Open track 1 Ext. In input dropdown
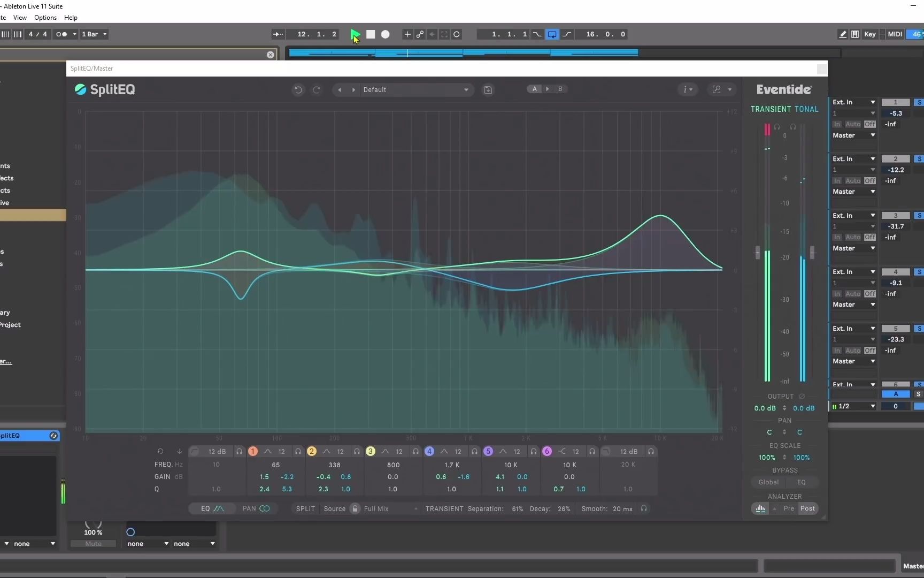 [x=854, y=102]
